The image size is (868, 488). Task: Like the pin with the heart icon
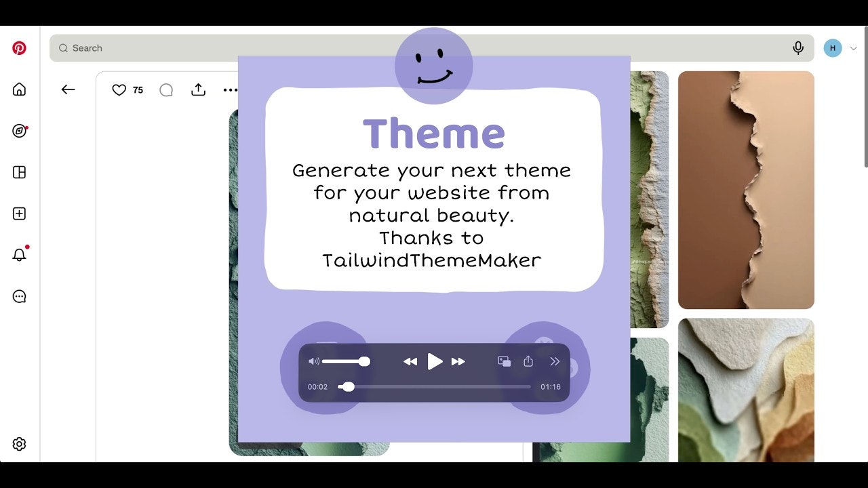(119, 89)
